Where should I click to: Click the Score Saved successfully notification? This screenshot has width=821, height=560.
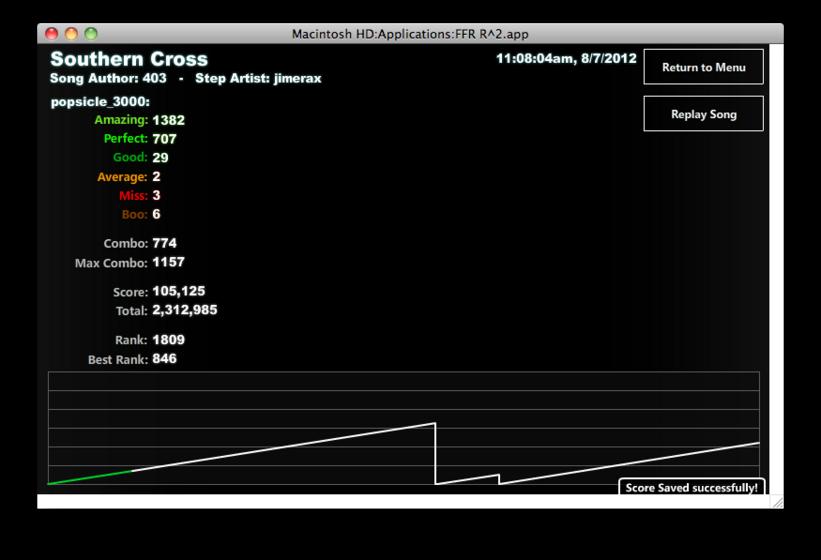[692, 487]
